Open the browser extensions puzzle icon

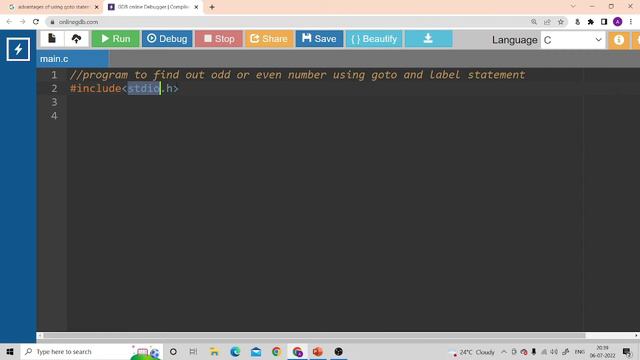point(591,22)
